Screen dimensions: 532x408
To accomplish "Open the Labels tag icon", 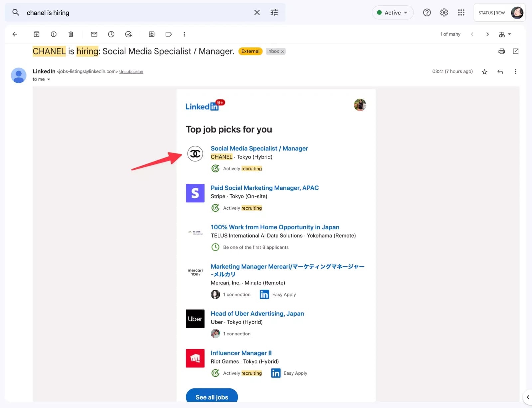I will [x=169, y=34].
